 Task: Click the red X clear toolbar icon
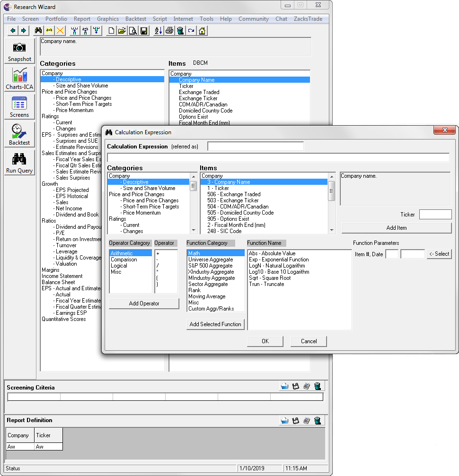pyautogui.click(x=60, y=31)
